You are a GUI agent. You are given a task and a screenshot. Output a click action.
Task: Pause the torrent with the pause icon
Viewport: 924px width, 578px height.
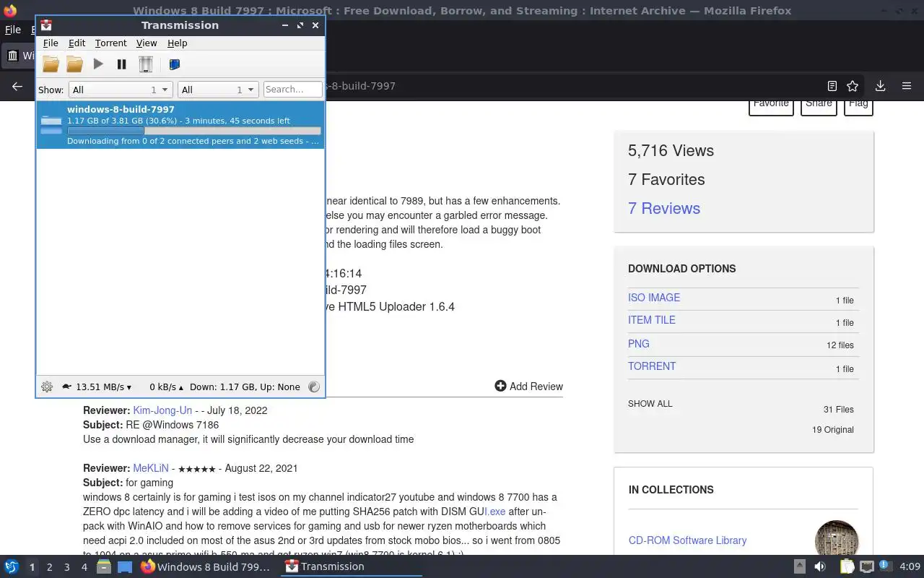click(121, 64)
